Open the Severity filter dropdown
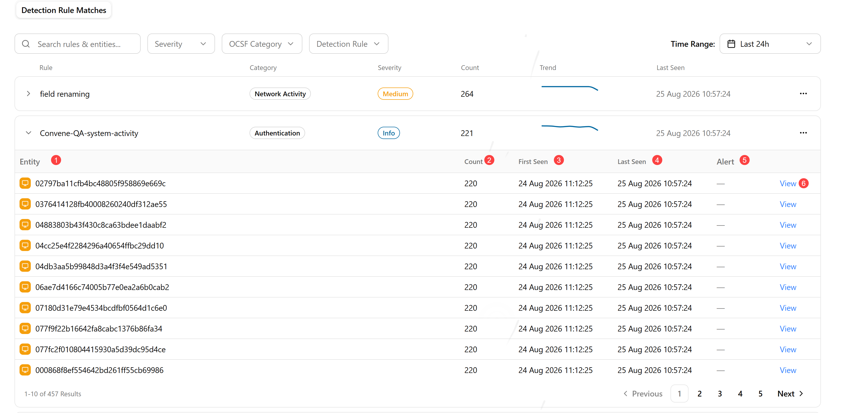The width and height of the screenshot is (868, 413). click(181, 44)
